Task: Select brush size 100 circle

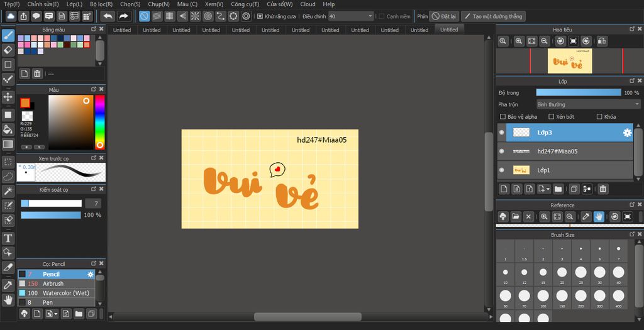Action: (x=543, y=296)
